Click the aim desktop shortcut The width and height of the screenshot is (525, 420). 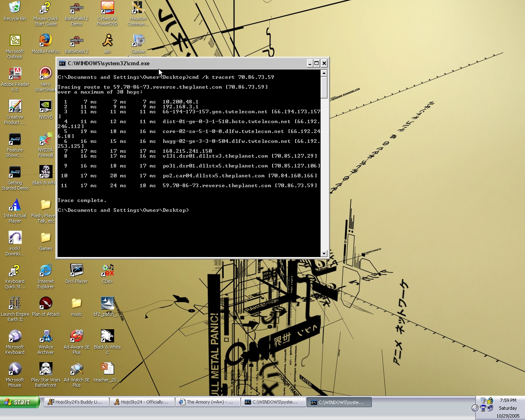pos(107,41)
